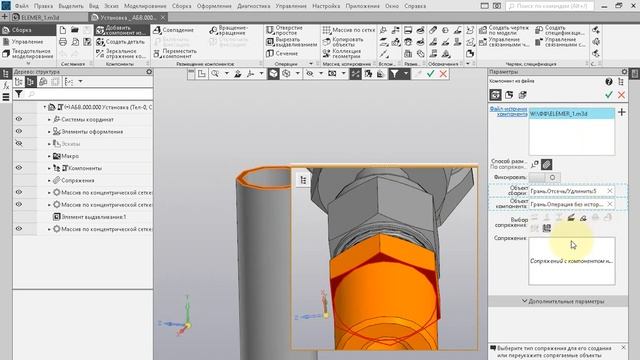Cancel with red X in viewport toolbar

point(443,74)
